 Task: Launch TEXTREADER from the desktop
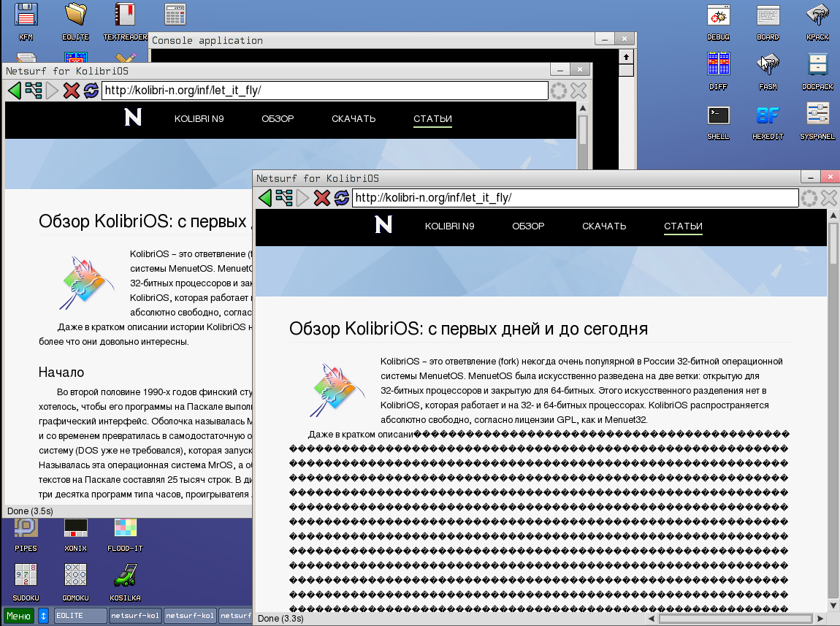[x=124, y=15]
